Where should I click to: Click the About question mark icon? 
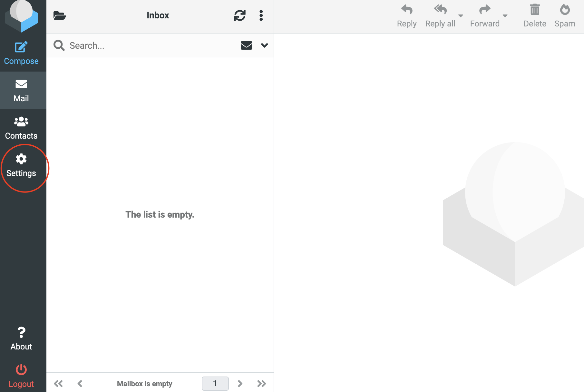(21, 333)
